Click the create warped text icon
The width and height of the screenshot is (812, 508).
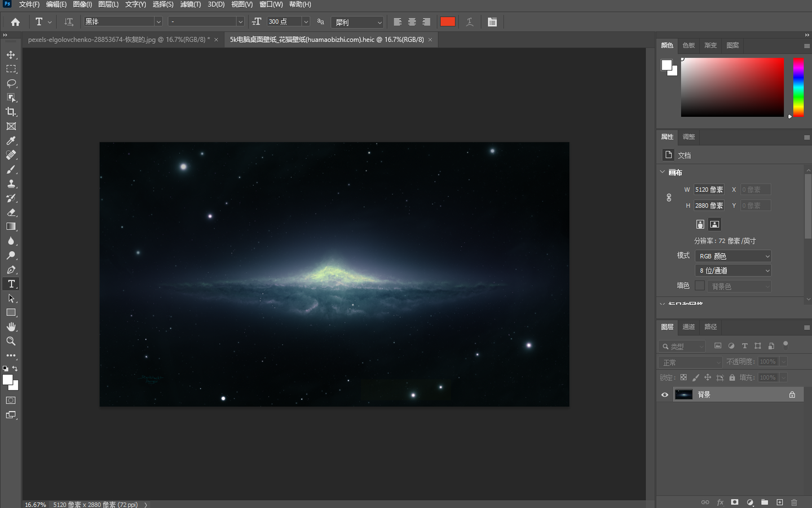[x=469, y=22]
